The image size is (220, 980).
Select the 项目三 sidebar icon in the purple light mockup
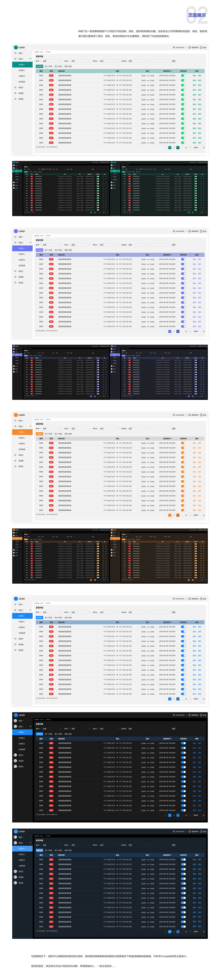click(x=15, y=271)
